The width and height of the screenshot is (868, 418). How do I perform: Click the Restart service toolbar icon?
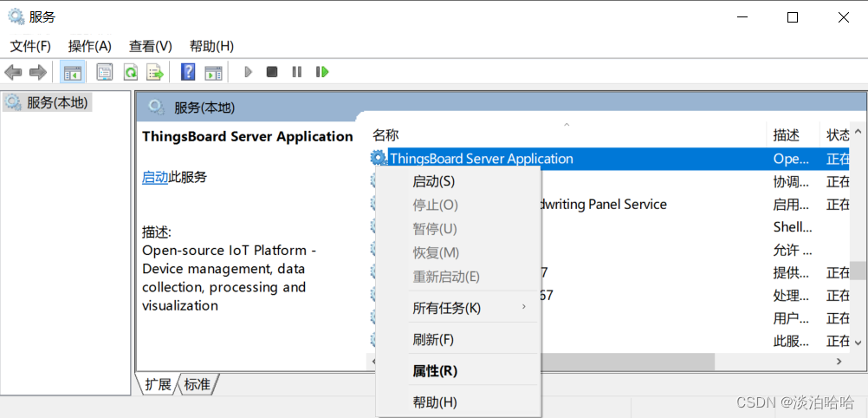(322, 72)
